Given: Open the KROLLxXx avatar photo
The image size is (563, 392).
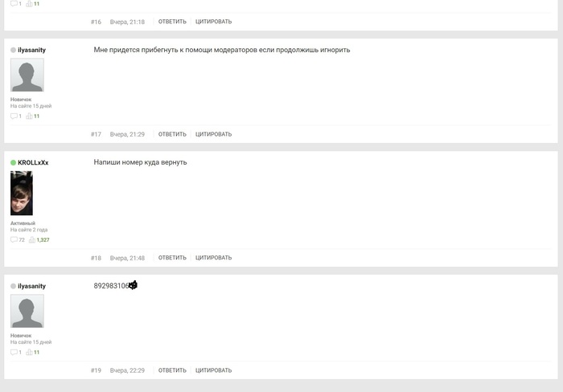Looking at the screenshot, I should coord(22,193).
